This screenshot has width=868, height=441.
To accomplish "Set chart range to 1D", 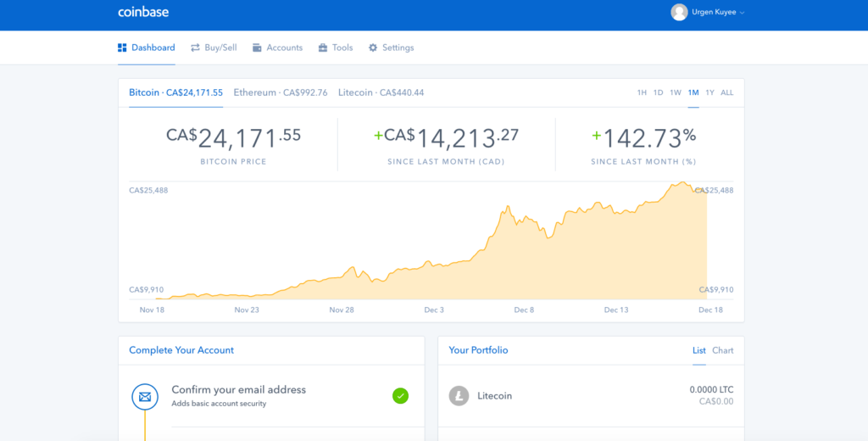I will tap(658, 92).
